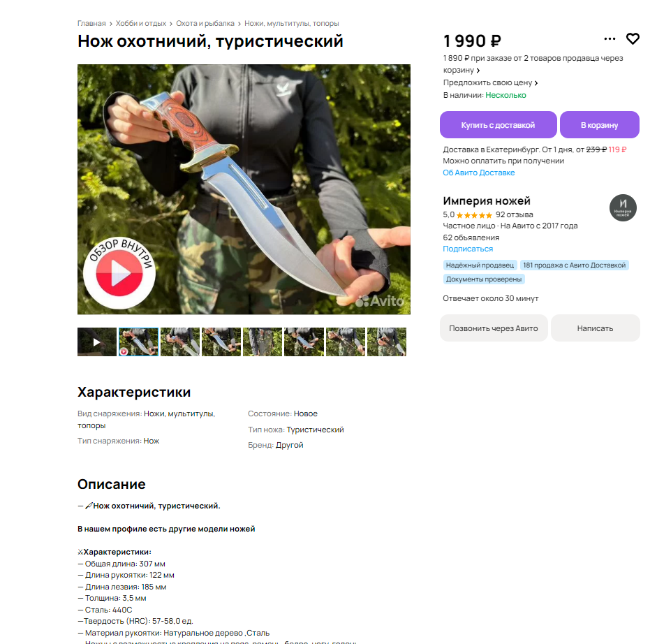Click Купить с доставкой button
The height and width of the screenshot is (644, 657).
(499, 124)
